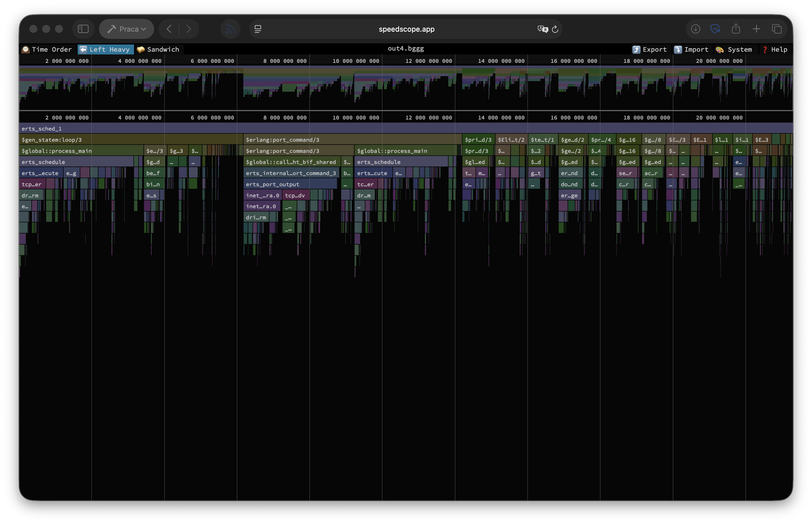Screen dimensions: 812x524
Task: Toggle the browser sidebar icon
Action: tap(83, 29)
